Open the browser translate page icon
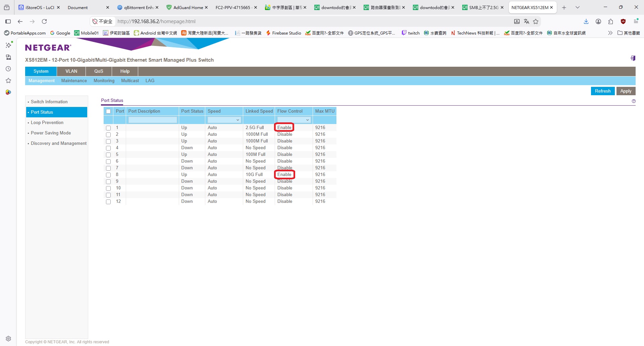The image size is (644, 346). point(526,21)
